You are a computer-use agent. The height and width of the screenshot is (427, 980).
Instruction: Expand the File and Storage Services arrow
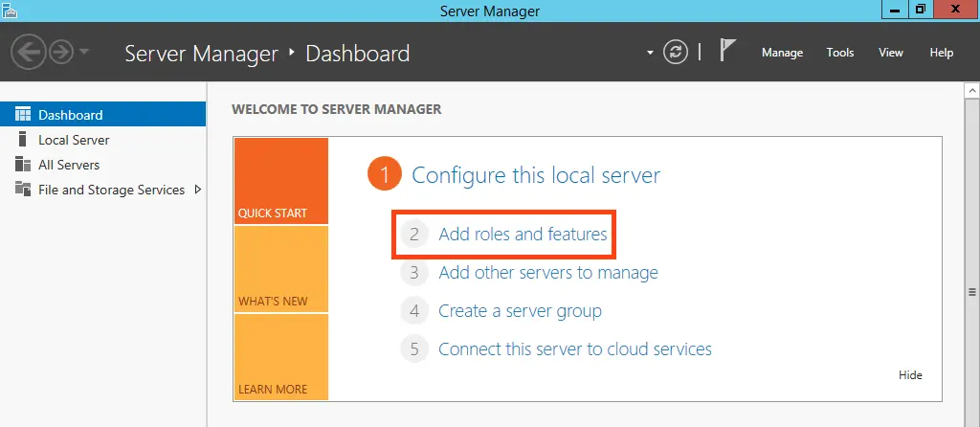197,190
